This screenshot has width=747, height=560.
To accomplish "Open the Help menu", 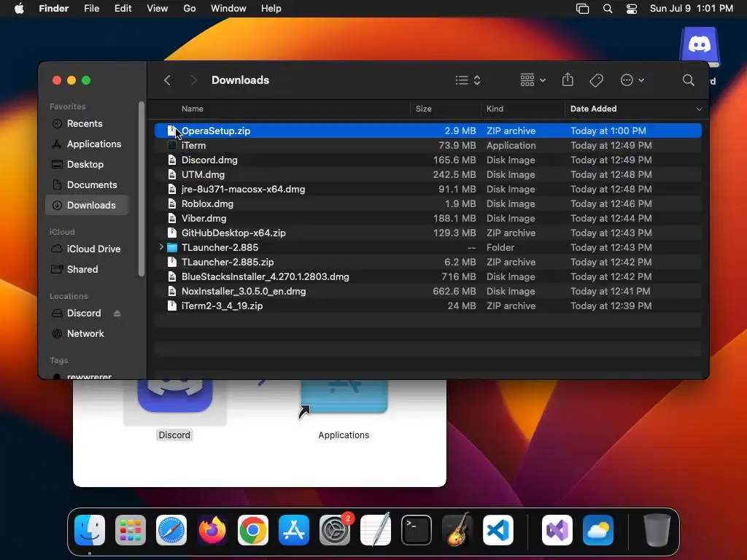I will 271,9.
